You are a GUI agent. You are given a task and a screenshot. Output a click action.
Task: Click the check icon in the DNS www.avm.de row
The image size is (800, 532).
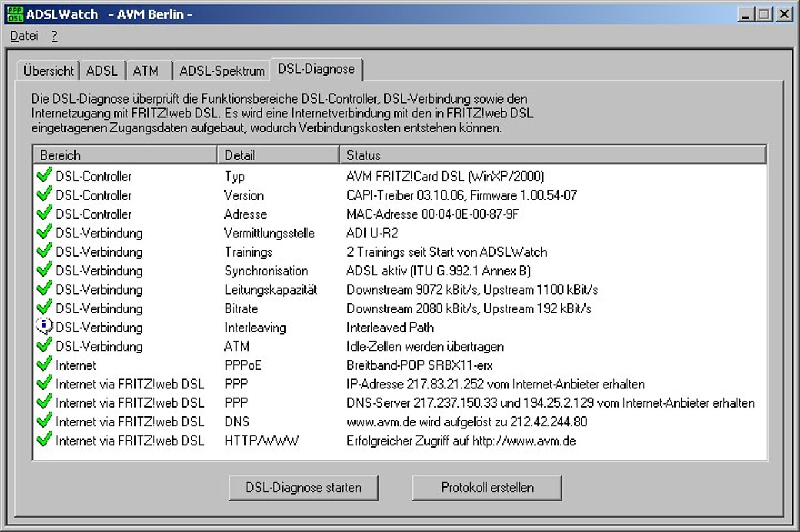click(44, 421)
